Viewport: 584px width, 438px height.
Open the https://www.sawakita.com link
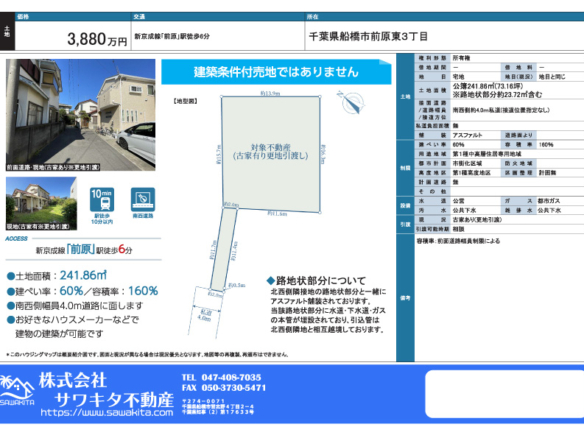coord(107,413)
